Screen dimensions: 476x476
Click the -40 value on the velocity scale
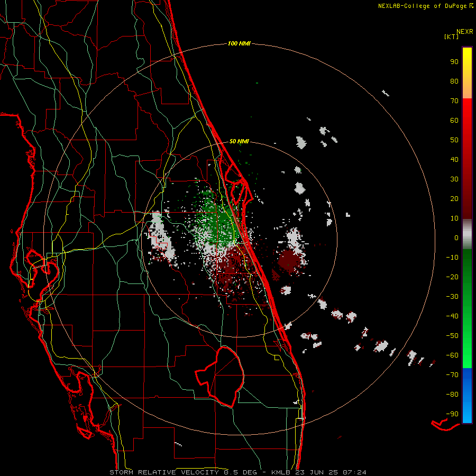coord(452,316)
